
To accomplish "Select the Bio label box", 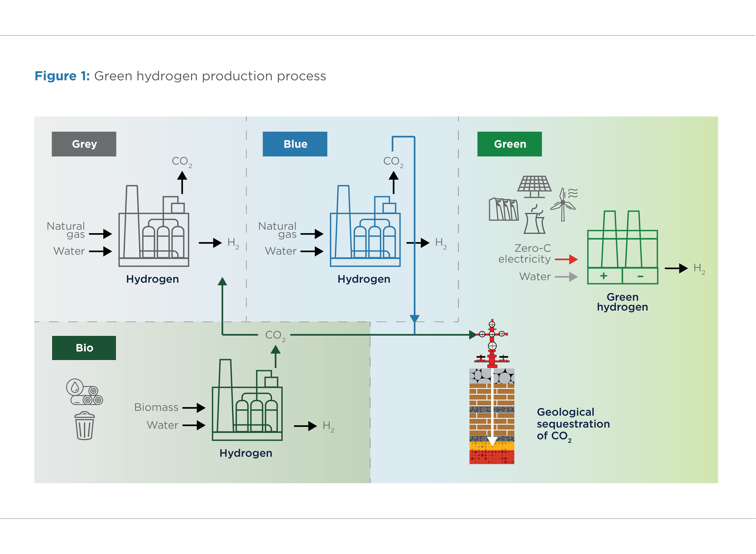I will pyautogui.click(x=84, y=348).
